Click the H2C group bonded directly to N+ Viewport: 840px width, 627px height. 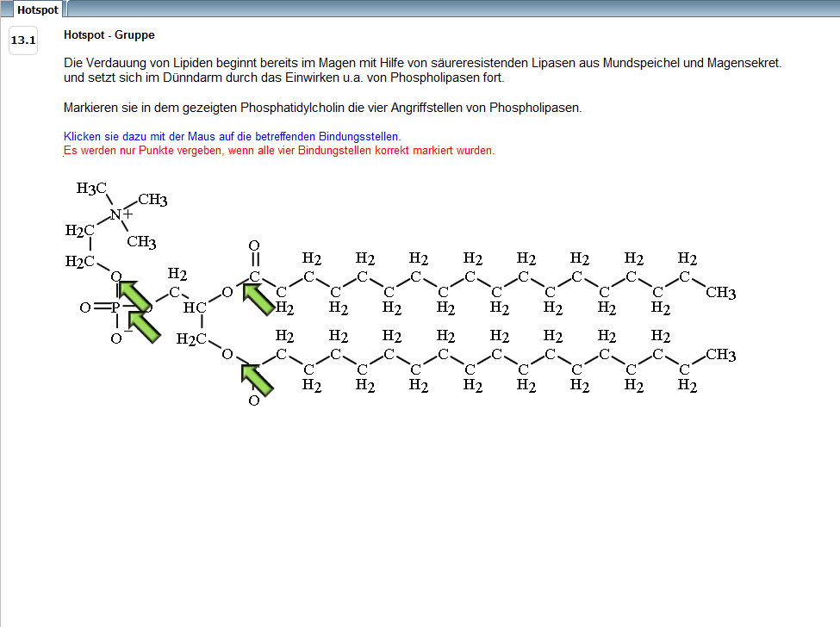80,230
